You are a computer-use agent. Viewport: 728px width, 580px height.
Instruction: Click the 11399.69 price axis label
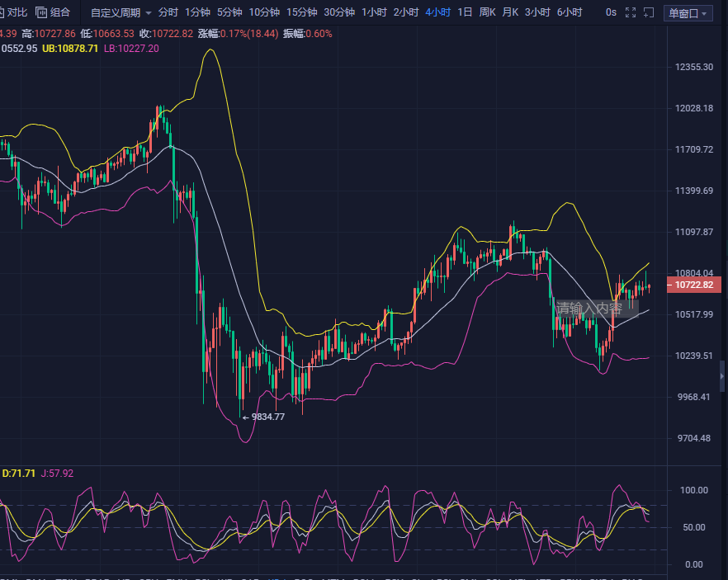[694, 191]
